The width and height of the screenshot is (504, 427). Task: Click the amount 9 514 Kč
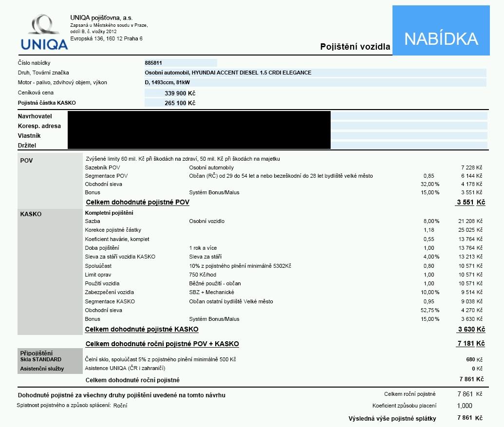point(471,293)
